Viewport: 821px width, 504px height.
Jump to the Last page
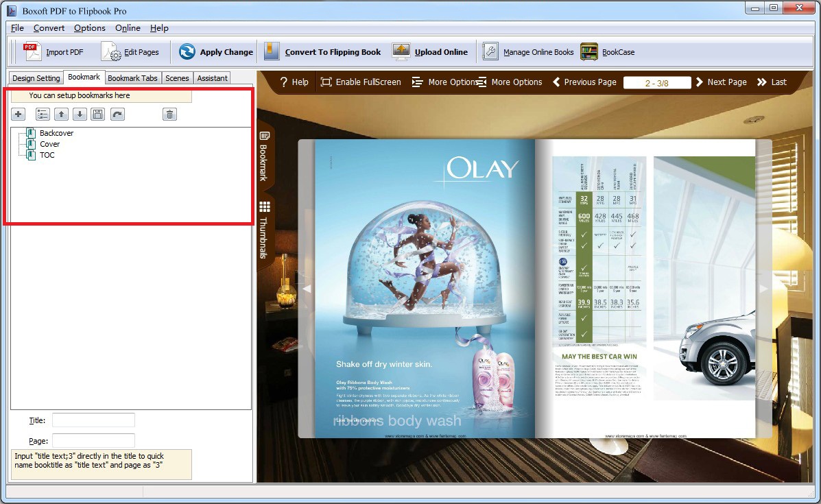coord(772,82)
